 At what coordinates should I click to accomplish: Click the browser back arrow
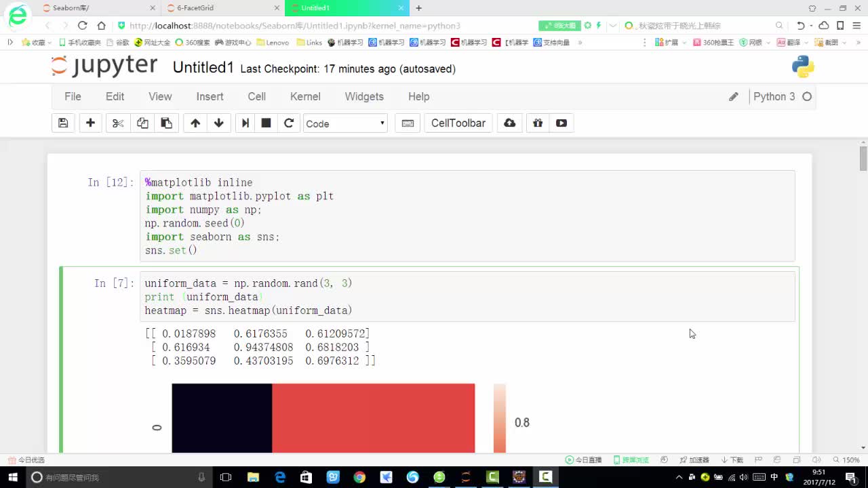pos(47,26)
